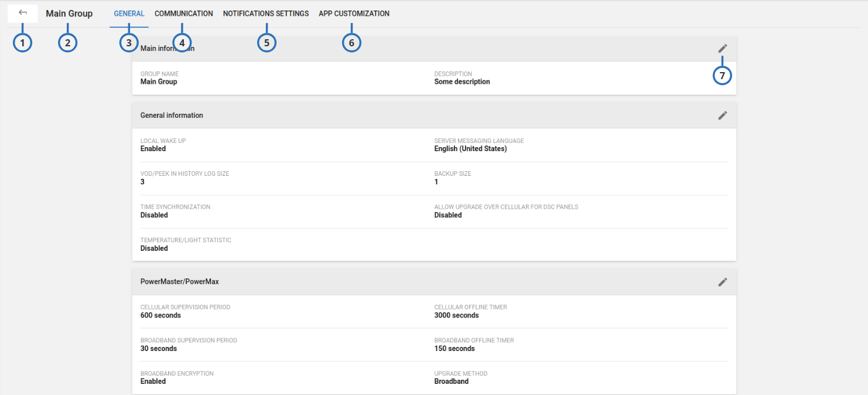Click the 3000 seconds cellular offline timer
Viewport: 868px width, 395px height.
point(456,315)
